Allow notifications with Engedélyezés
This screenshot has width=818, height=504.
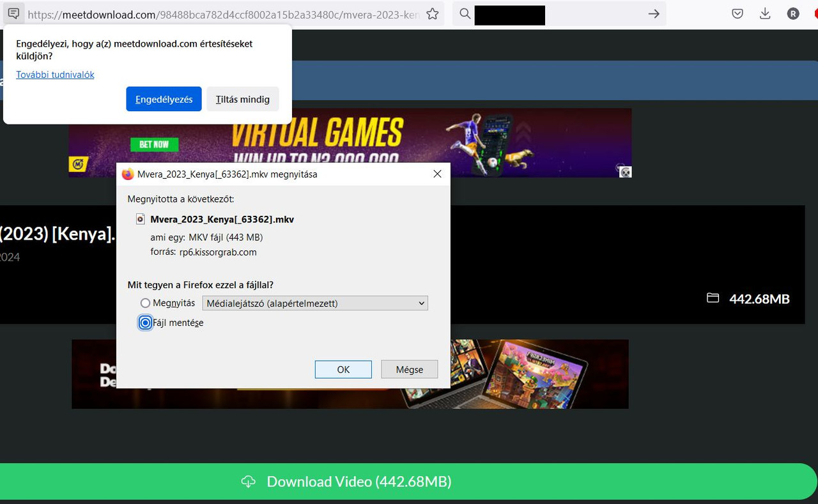pyautogui.click(x=164, y=99)
